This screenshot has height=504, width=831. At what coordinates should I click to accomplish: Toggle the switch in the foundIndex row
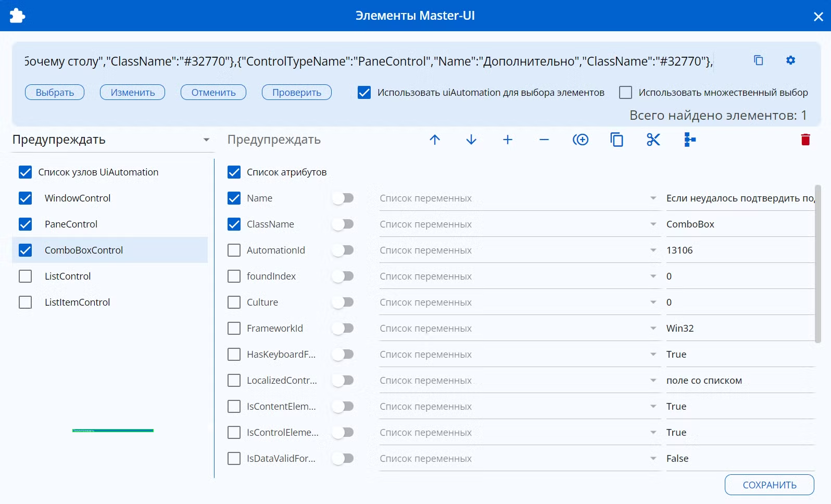[x=343, y=276]
